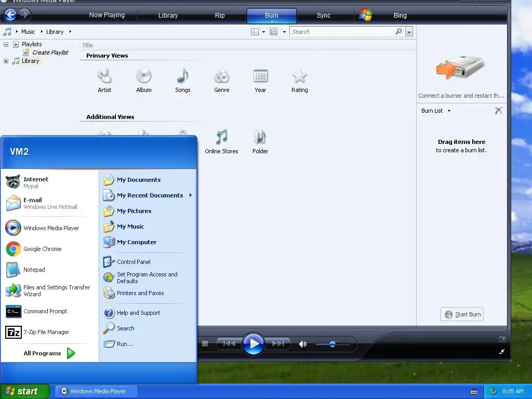Open the Library breadcrumb arrow
The width and height of the screenshot is (532, 399).
pos(70,32)
